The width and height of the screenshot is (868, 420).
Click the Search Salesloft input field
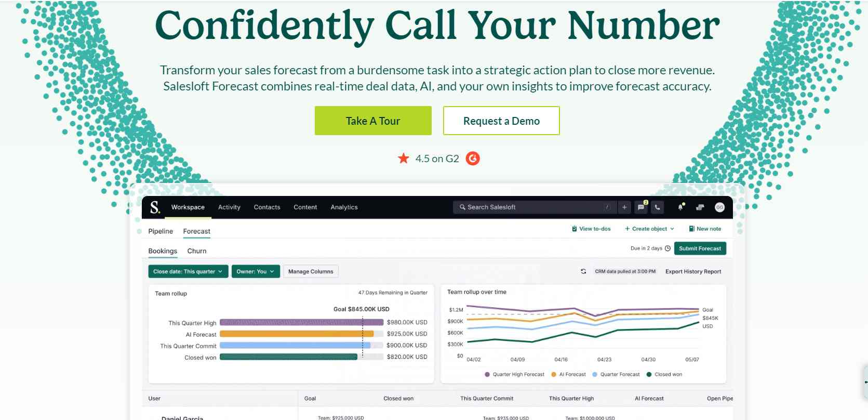[x=535, y=207]
